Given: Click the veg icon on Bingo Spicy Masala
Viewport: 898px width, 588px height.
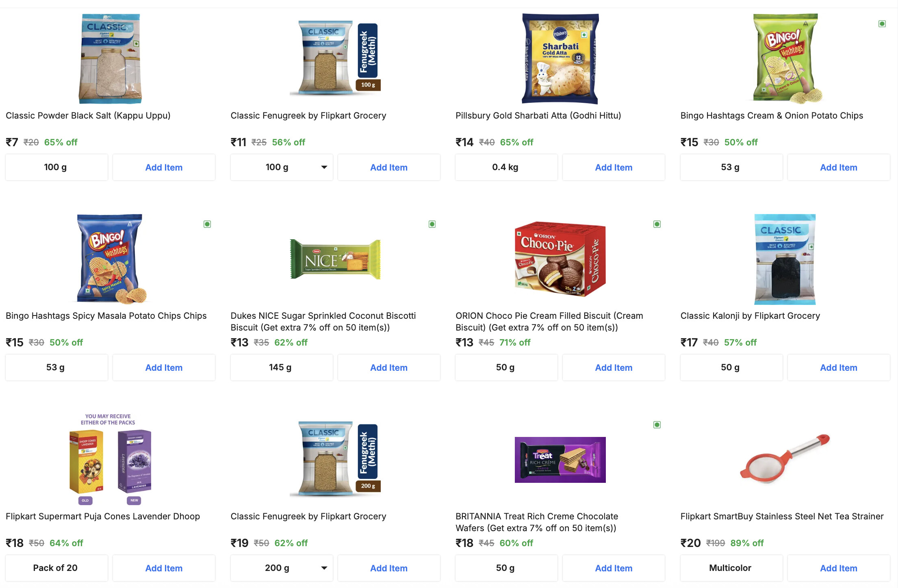Looking at the screenshot, I should [x=207, y=224].
